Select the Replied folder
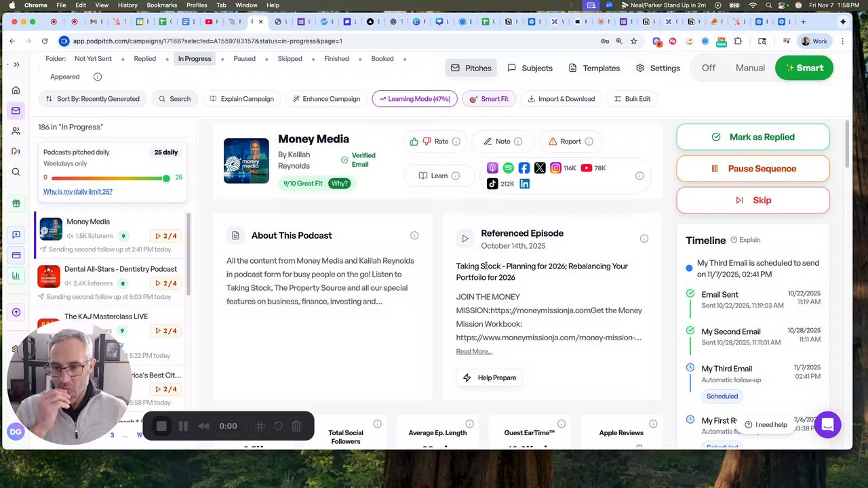This screenshot has height=488, width=868. tap(144, 59)
